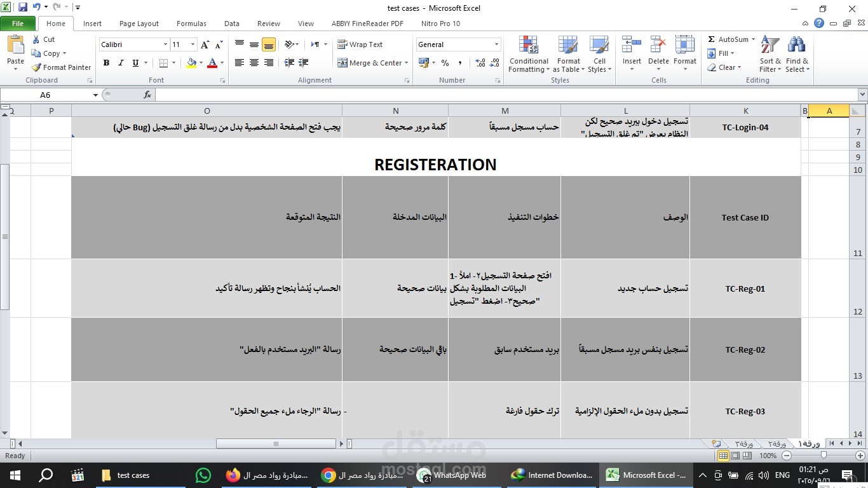This screenshot has width=868, height=488.
Task: Click the Insert Function fx icon
Action: click(147, 95)
